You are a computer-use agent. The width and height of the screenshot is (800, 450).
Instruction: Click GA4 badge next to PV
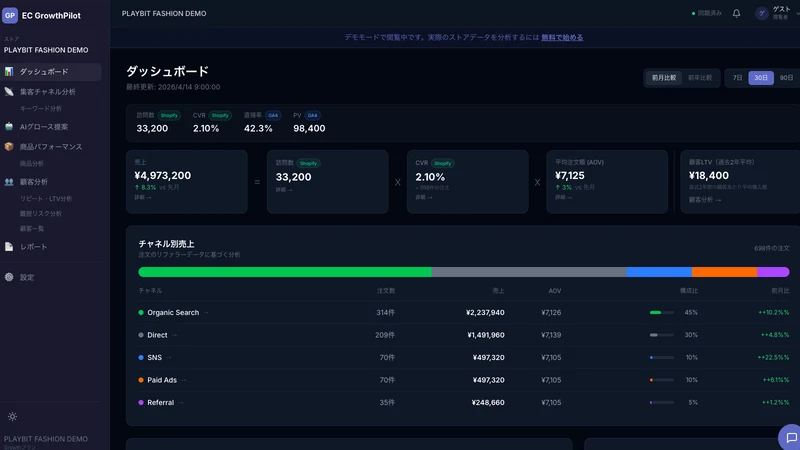[x=312, y=115]
